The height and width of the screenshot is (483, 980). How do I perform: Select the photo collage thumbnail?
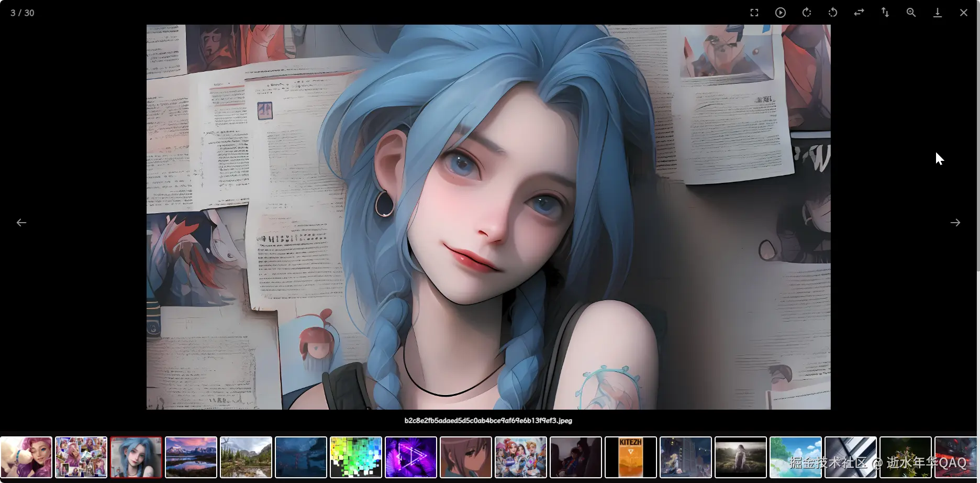tap(81, 457)
